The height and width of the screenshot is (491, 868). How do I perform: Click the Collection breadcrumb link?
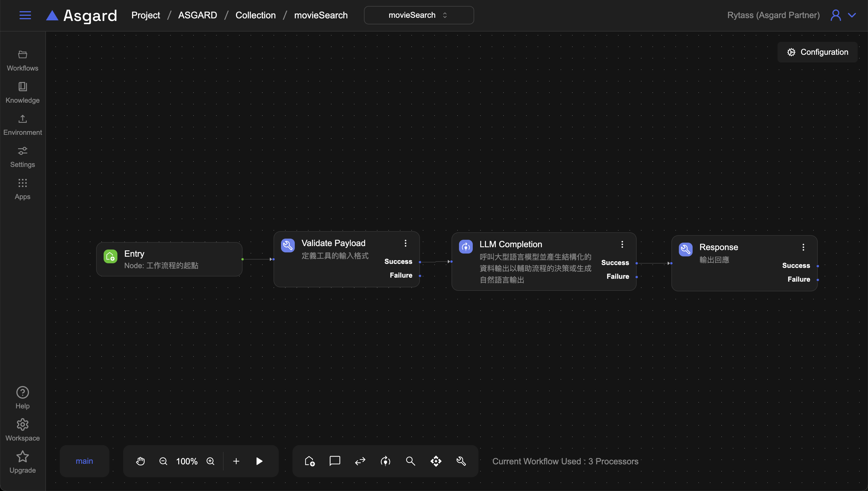pos(255,15)
